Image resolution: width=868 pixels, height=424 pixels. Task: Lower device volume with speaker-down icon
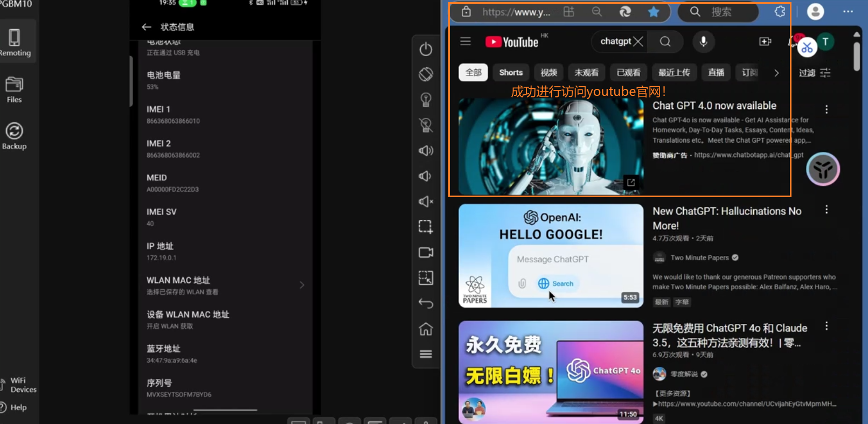(425, 176)
